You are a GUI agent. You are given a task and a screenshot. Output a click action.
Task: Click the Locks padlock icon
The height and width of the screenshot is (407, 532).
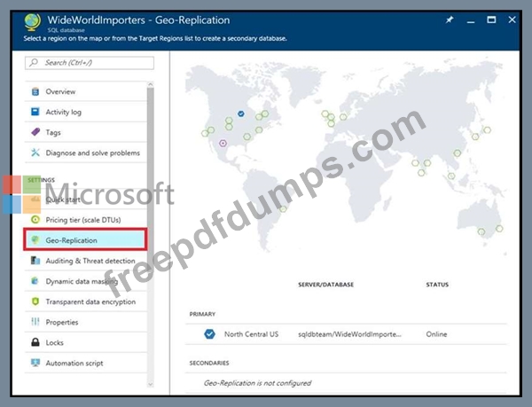35,342
